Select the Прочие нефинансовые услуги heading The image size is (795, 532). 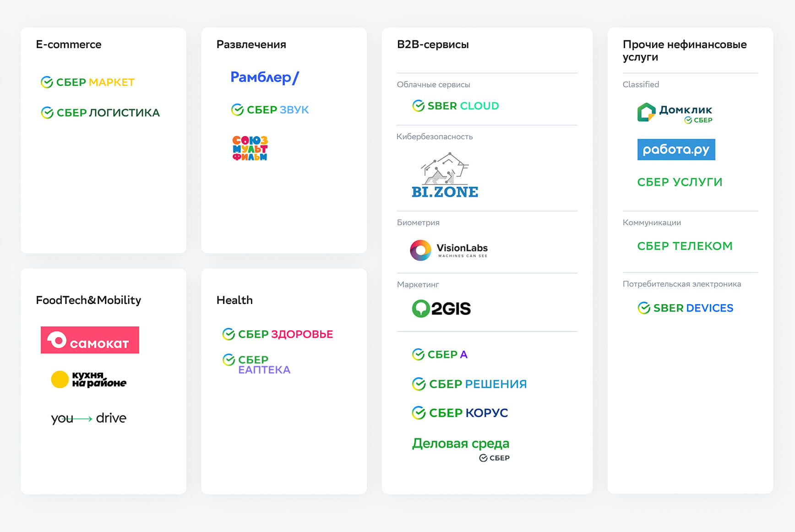[x=685, y=51]
